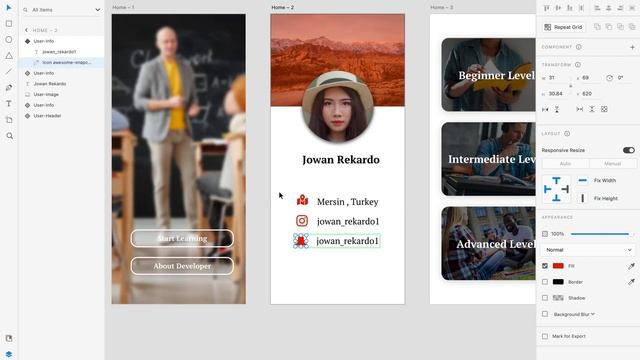Screen dimensions: 640x360
Task: Click the Fill color eyedropper
Action: [631, 266]
